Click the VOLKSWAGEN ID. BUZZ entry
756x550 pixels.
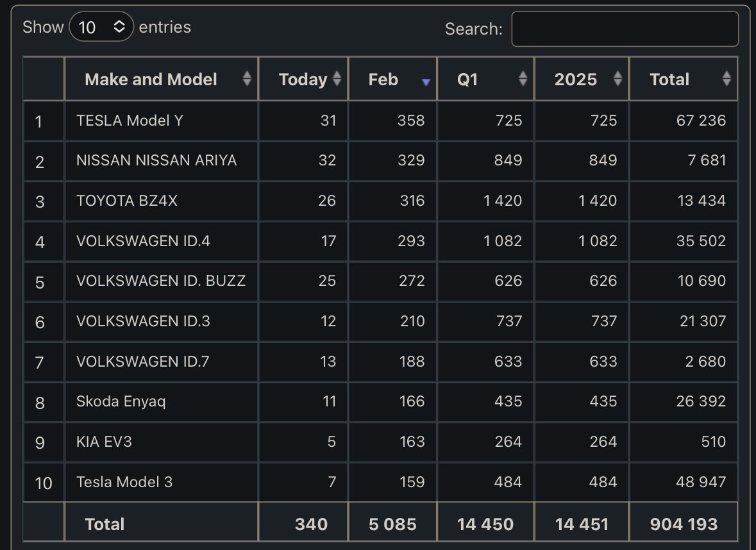161,281
